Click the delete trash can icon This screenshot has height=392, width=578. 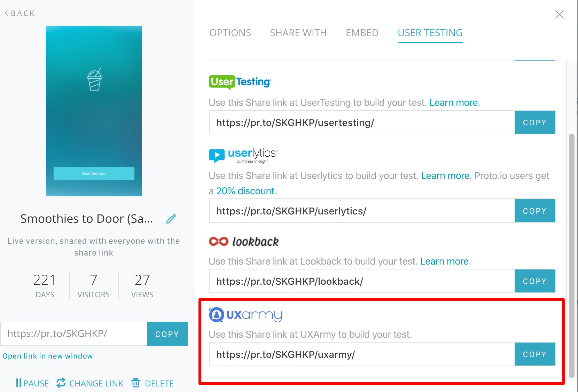click(136, 383)
